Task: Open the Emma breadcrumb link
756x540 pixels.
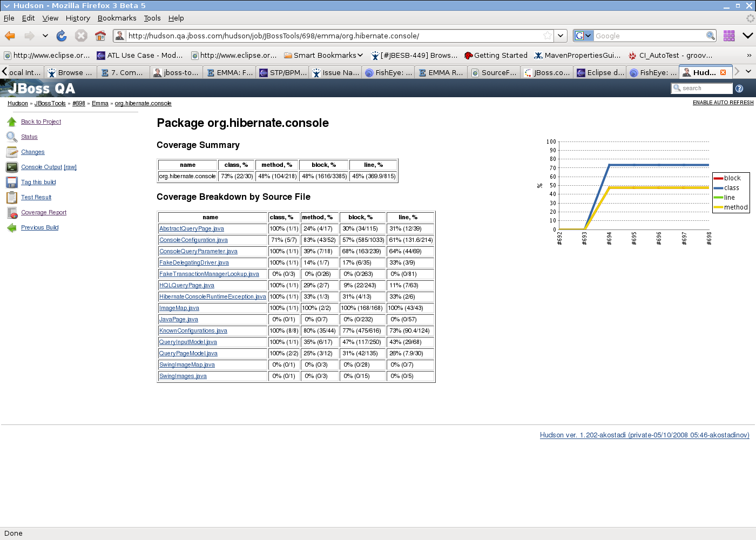Action: point(100,103)
